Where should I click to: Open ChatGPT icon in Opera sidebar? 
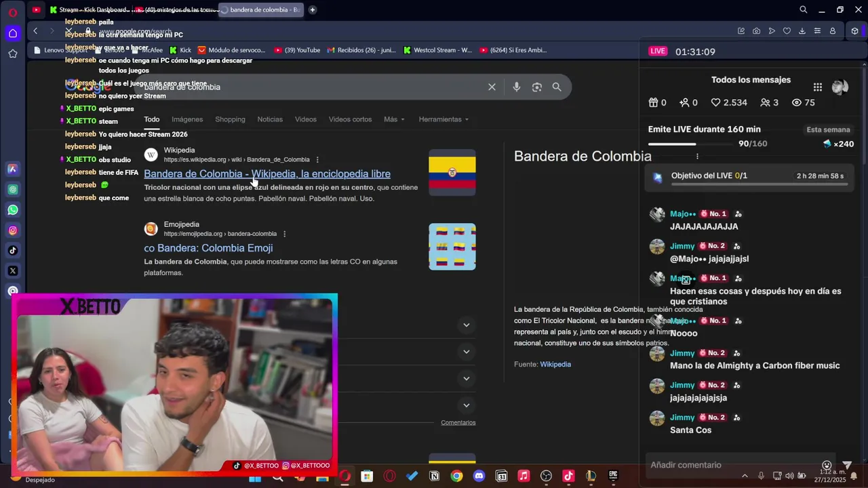pos(13,190)
